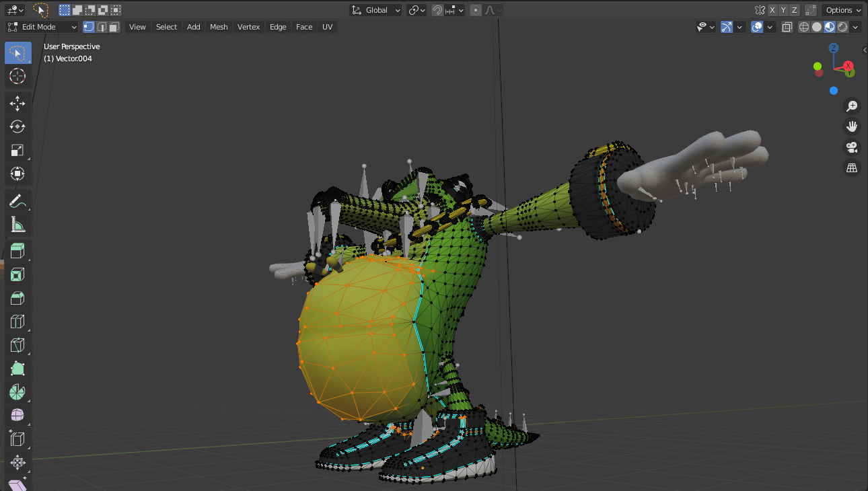Set selection mode to invert/difference

103,10
